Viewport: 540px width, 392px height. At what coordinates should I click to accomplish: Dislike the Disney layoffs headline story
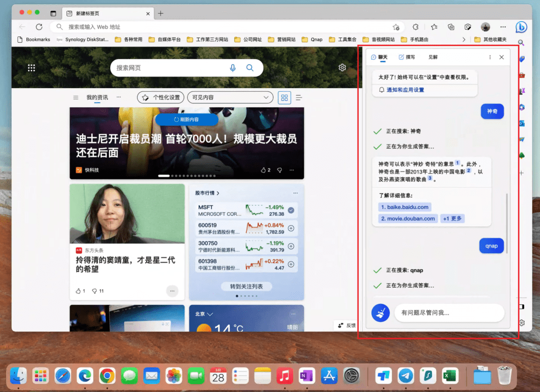coord(279,170)
